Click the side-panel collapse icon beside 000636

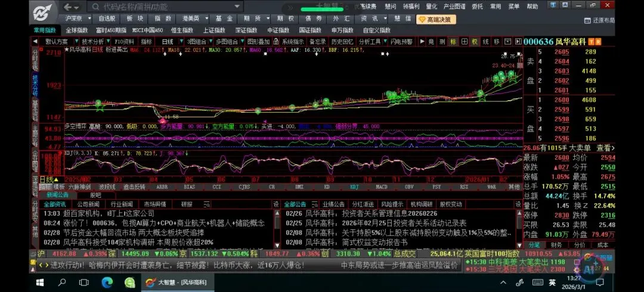518,42
